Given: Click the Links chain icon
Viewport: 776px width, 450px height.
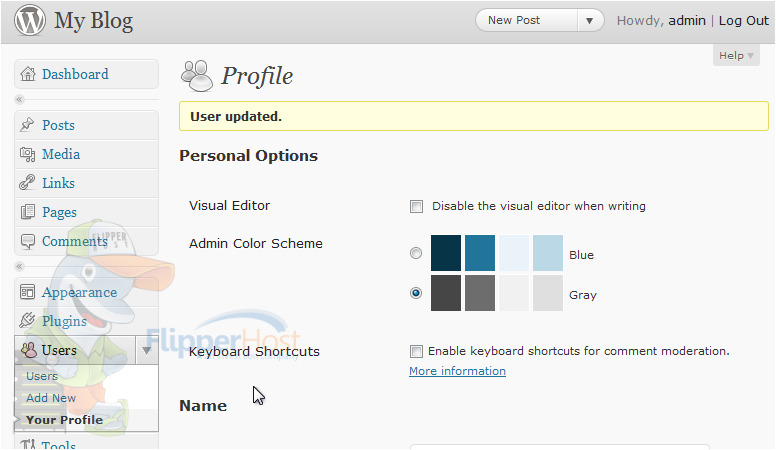Looking at the screenshot, I should point(27,183).
